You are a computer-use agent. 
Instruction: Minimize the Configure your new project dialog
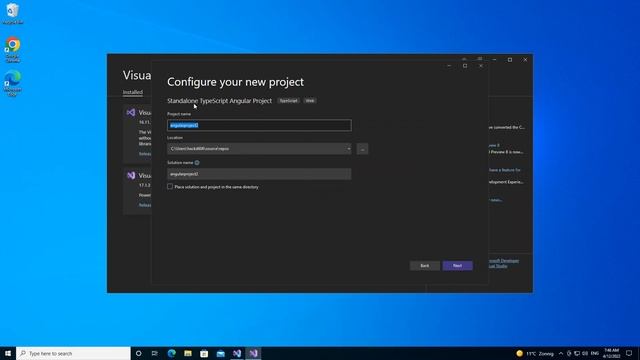pyautogui.click(x=449, y=66)
